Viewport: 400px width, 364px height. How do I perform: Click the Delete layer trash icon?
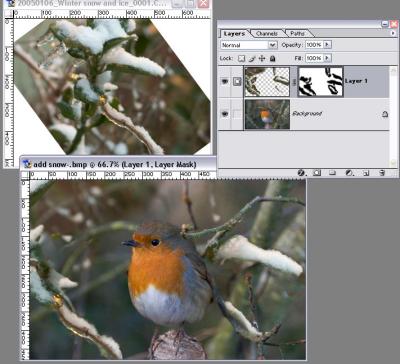click(x=382, y=173)
